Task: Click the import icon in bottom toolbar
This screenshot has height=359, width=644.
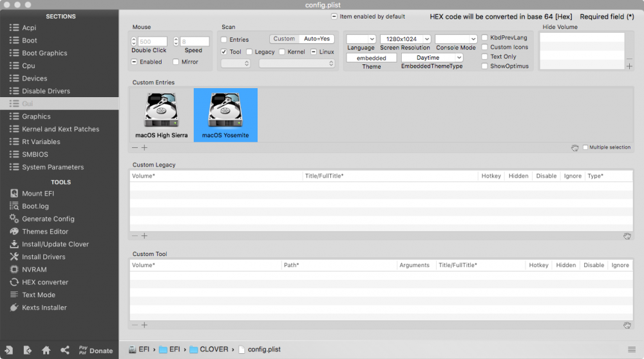Action: (8, 350)
